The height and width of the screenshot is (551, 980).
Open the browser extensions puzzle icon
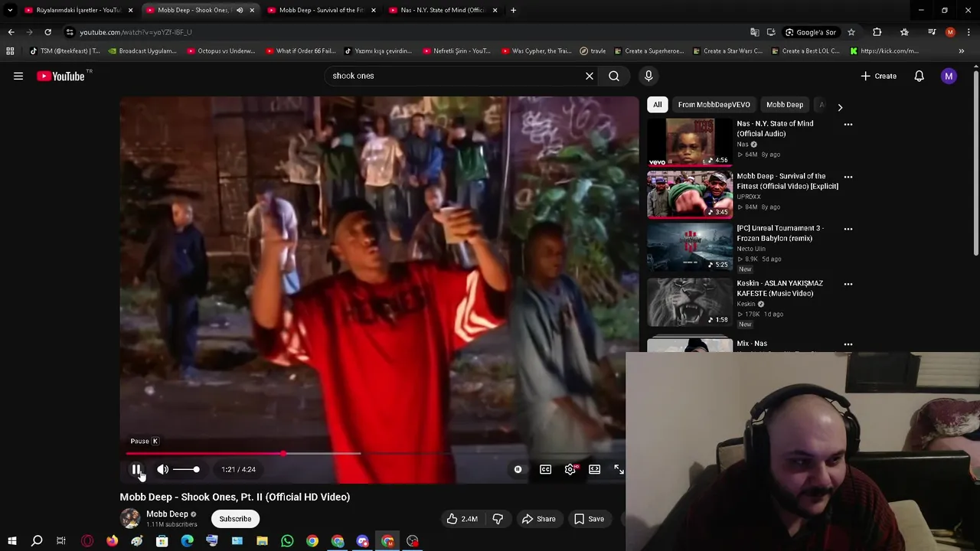(877, 32)
